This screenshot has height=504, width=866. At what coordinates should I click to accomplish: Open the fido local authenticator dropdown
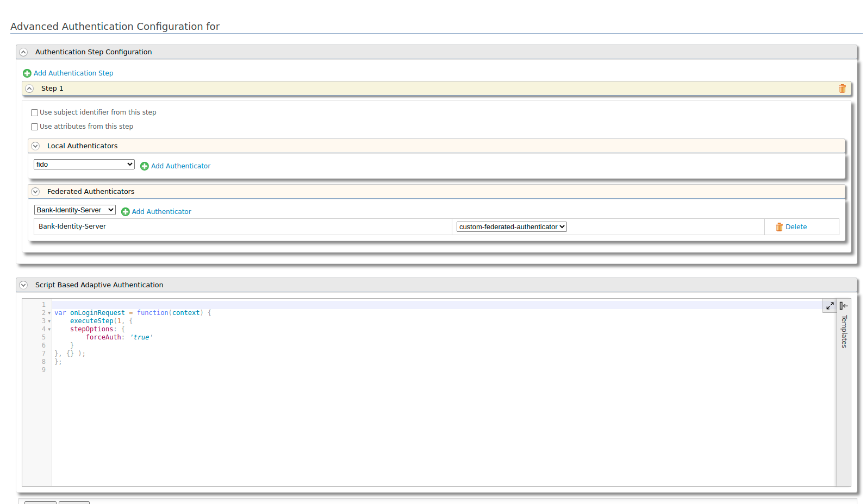point(84,165)
